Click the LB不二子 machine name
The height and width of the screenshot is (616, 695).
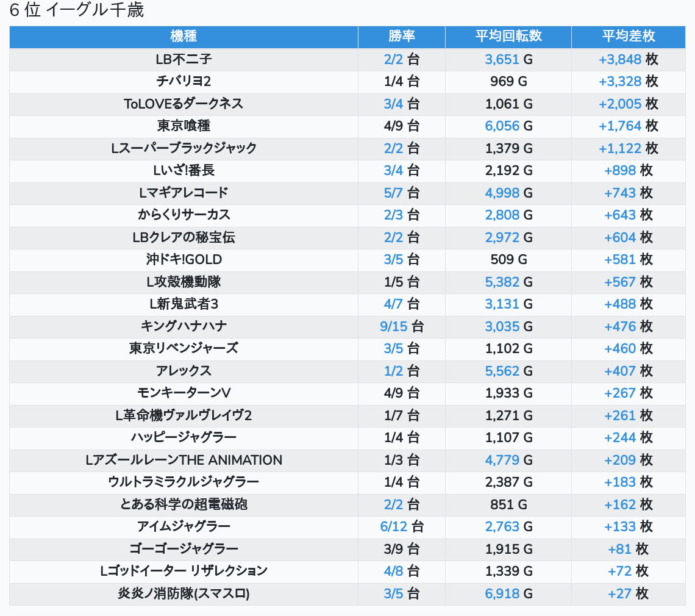(184, 59)
